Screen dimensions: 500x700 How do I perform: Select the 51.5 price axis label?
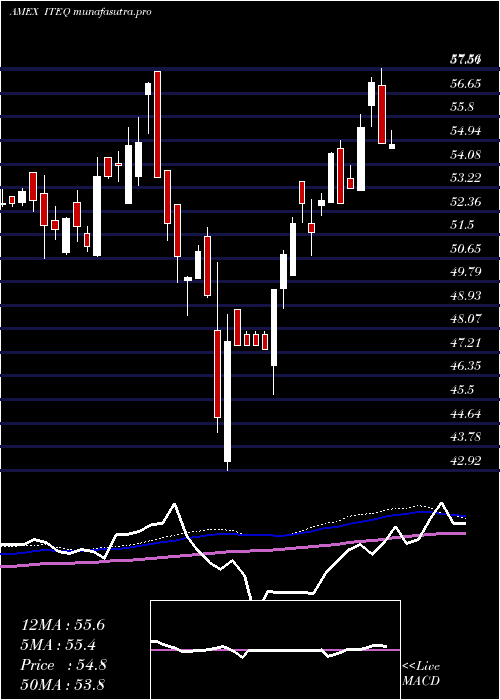(462, 225)
